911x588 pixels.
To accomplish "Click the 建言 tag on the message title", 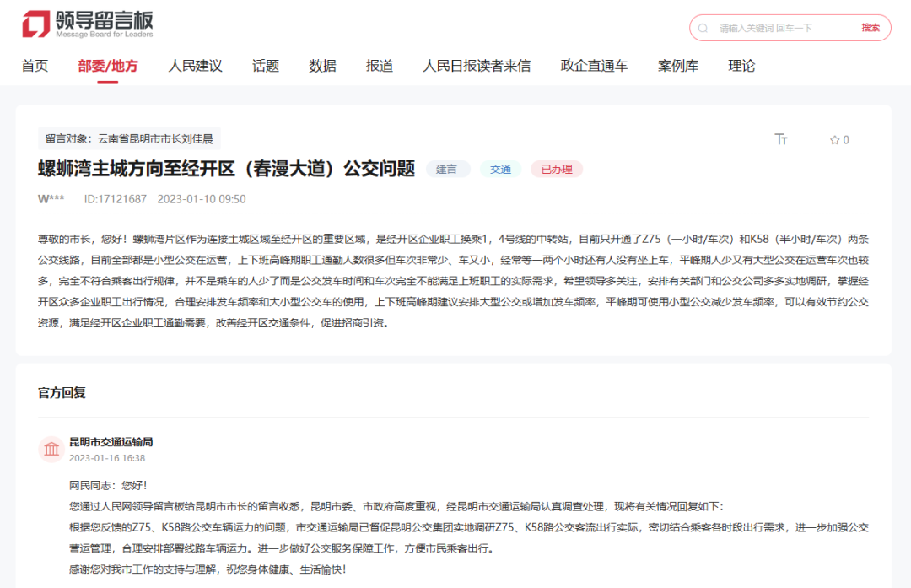I will click(448, 169).
